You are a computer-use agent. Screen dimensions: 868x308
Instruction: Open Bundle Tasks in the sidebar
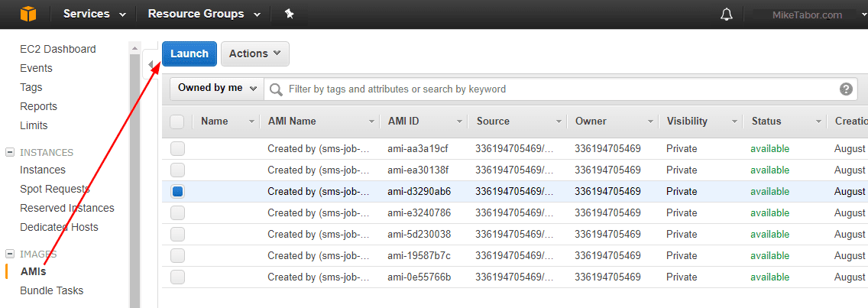[51, 291]
